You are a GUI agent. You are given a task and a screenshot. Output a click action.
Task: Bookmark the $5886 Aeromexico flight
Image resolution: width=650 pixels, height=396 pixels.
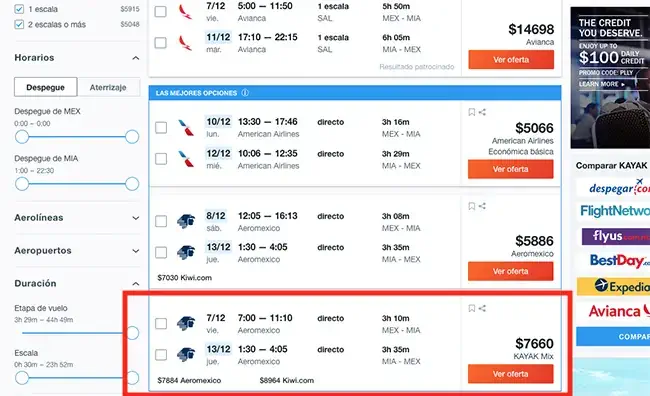[x=471, y=206]
